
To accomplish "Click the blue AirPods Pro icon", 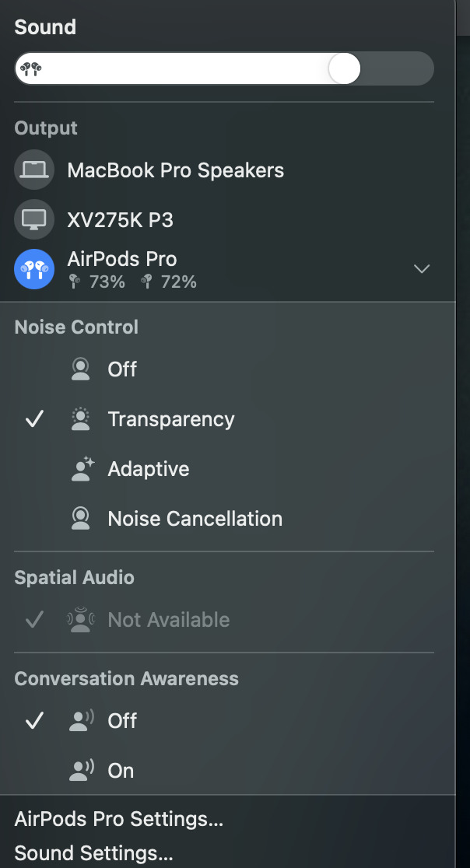I will [34, 270].
